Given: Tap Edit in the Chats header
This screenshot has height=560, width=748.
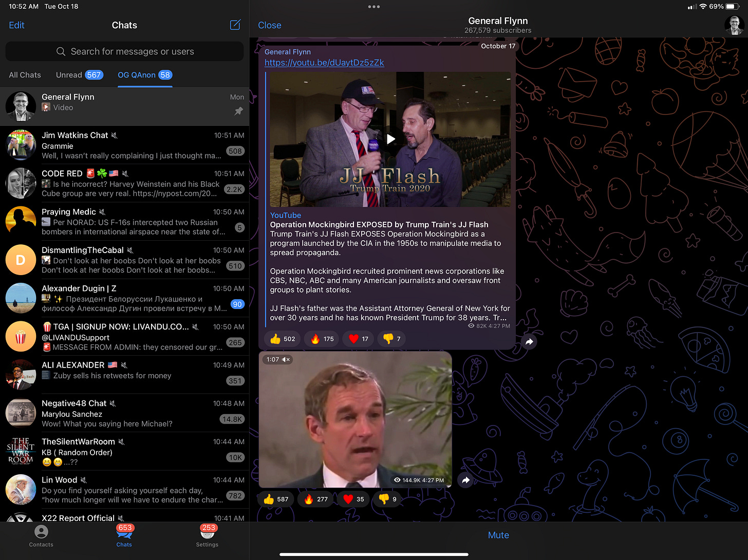Looking at the screenshot, I should (16, 25).
